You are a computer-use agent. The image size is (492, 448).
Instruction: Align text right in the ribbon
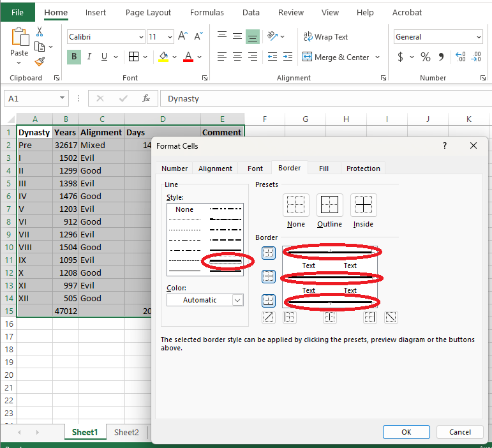[253, 57]
